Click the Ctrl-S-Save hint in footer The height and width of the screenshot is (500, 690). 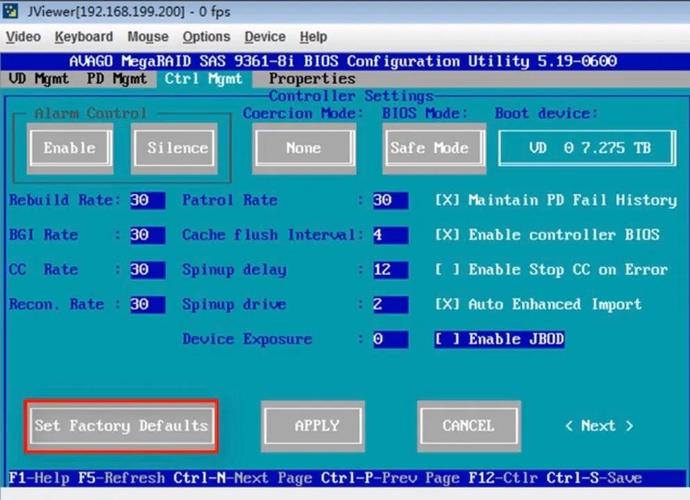[594, 478]
